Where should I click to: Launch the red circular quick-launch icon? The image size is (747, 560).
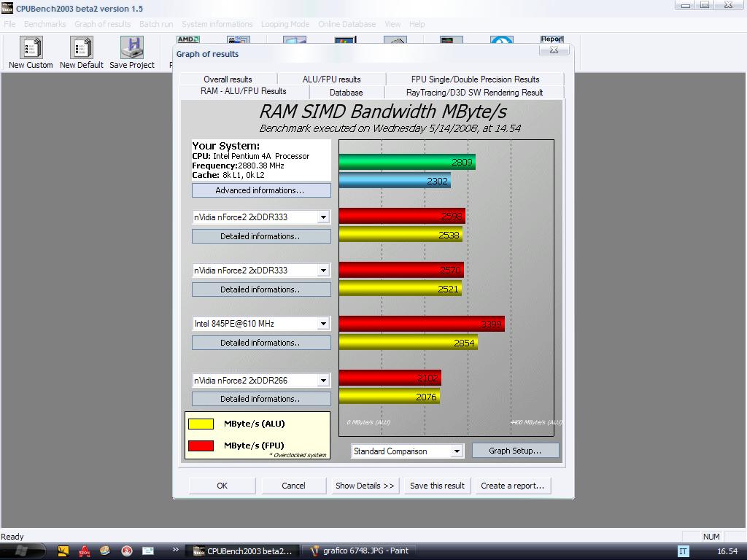pyautogui.click(x=127, y=551)
